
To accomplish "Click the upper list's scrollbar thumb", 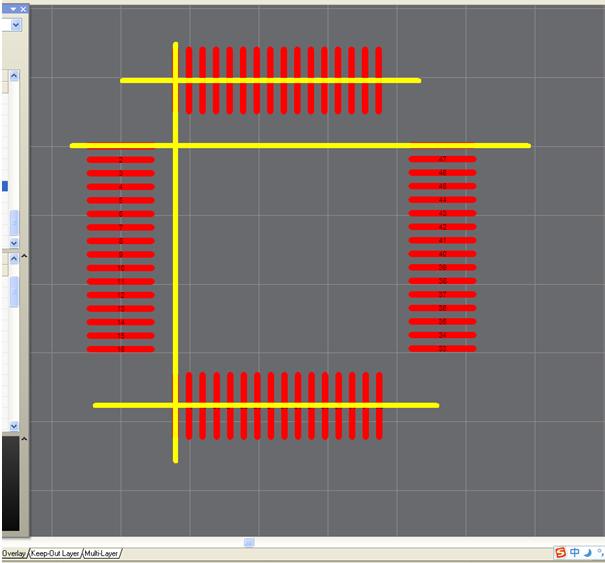I will tap(14, 223).
